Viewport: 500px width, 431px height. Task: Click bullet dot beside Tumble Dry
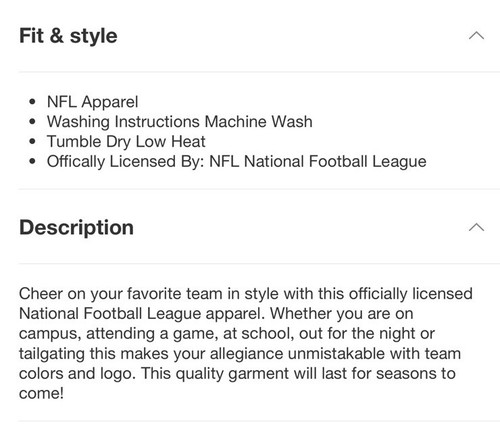tap(32, 141)
